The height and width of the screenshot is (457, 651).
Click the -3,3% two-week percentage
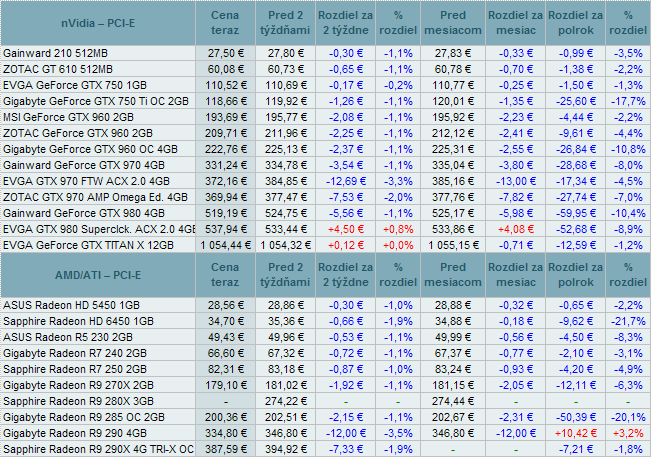398,181
